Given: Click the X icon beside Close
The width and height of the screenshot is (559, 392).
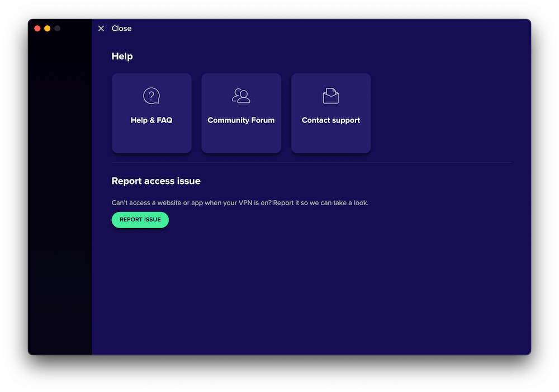Looking at the screenshot, I should [x=101, y=29].
